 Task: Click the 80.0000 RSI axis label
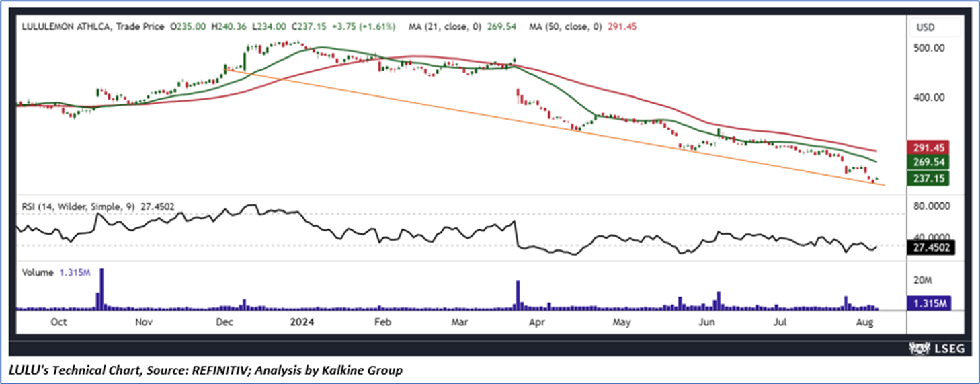[x=933, y=208]
